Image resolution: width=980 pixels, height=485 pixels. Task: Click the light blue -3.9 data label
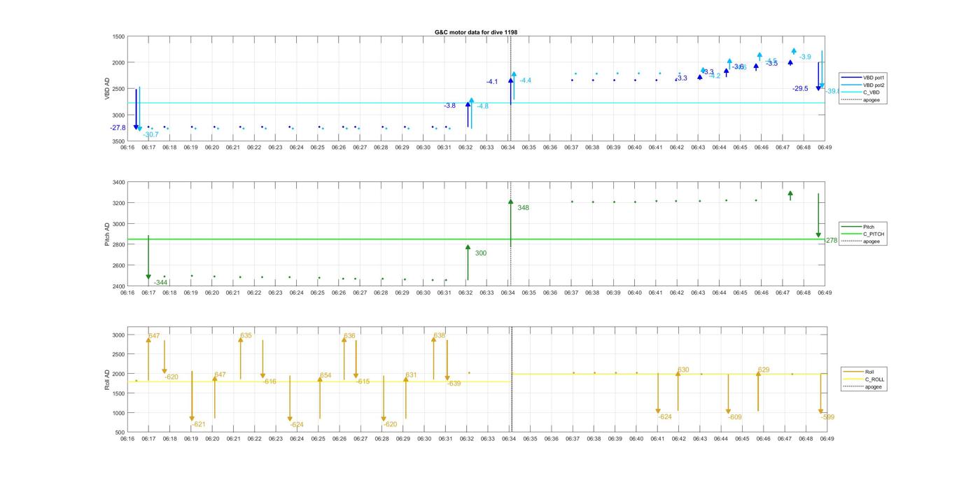pyautogui.click(x=805, y=57)
